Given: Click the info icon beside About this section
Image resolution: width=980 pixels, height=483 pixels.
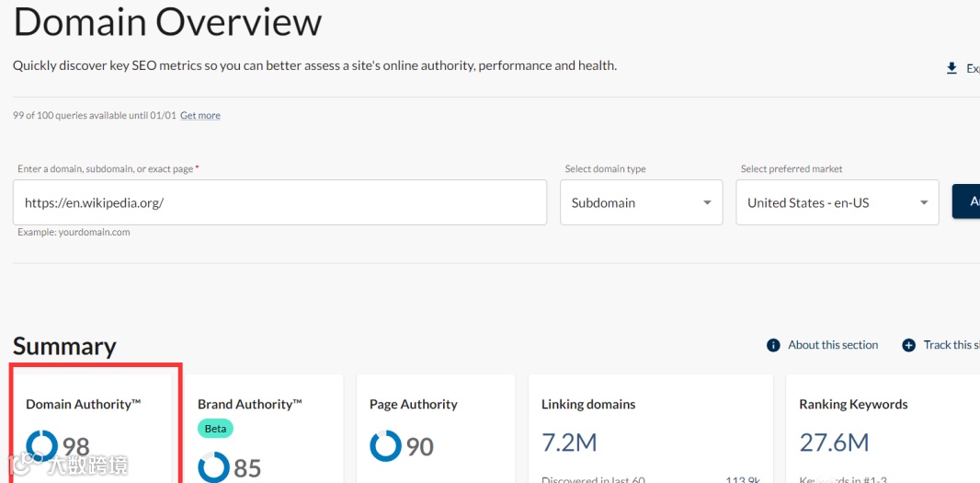Looking at the screenshot, I should tap(773, 345).
